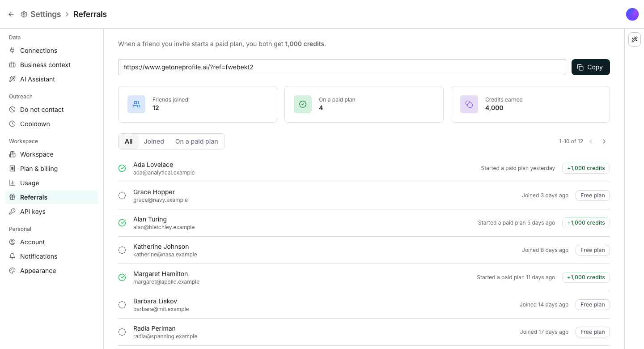Click the Notifications bell icon

coord(13,256)
